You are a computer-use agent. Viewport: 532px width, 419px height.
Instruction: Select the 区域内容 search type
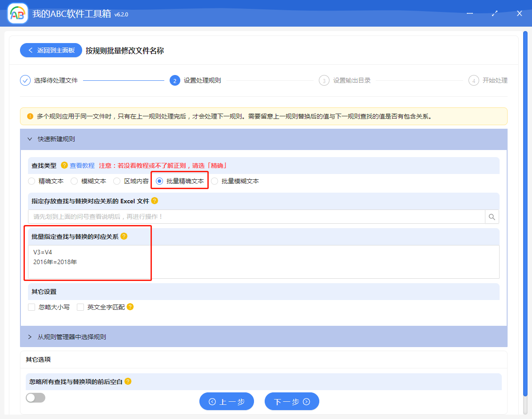[x=116, y=181]
